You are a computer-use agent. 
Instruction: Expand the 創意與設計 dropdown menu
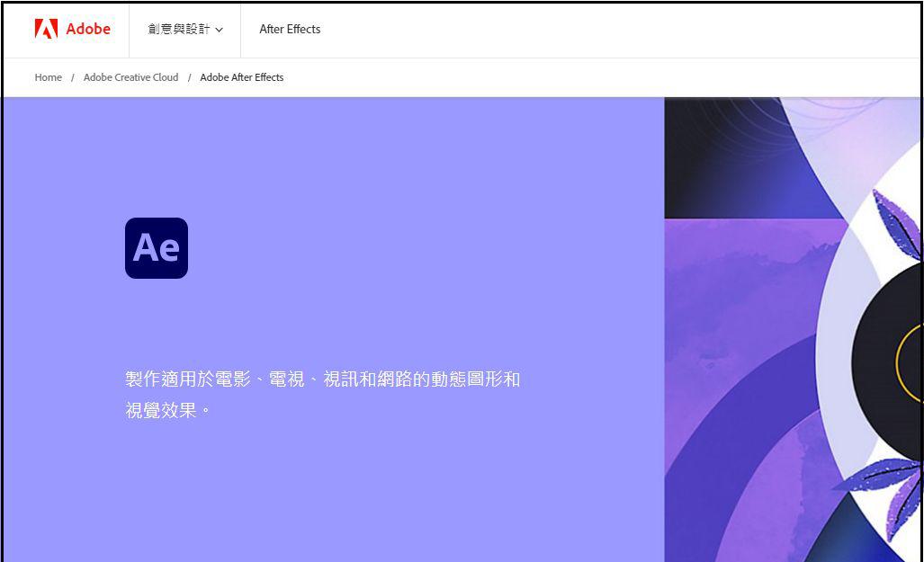pos(185,29)
